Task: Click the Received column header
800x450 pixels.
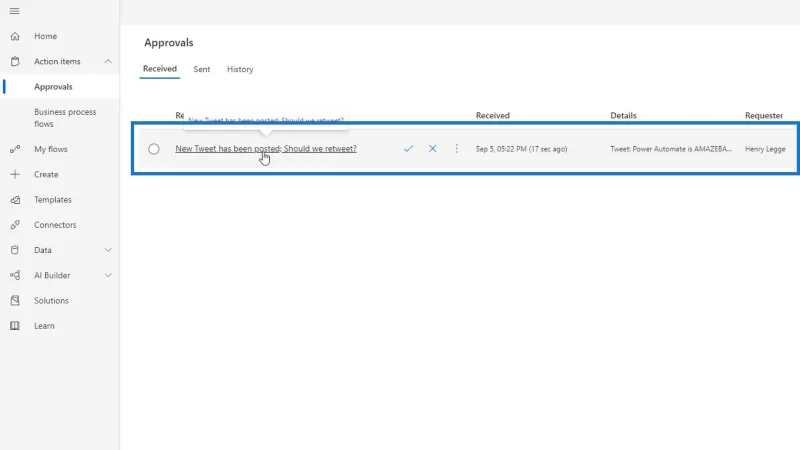Action: [x=492, y=115]
